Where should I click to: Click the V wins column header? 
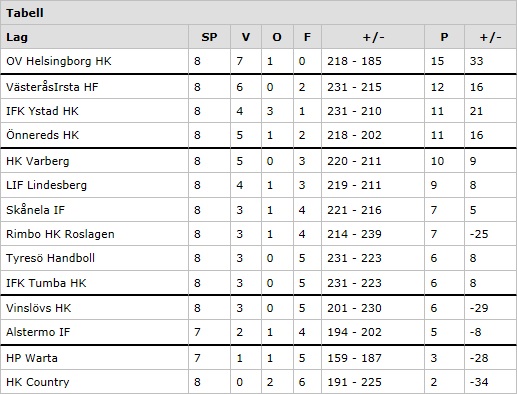[246, 37]
